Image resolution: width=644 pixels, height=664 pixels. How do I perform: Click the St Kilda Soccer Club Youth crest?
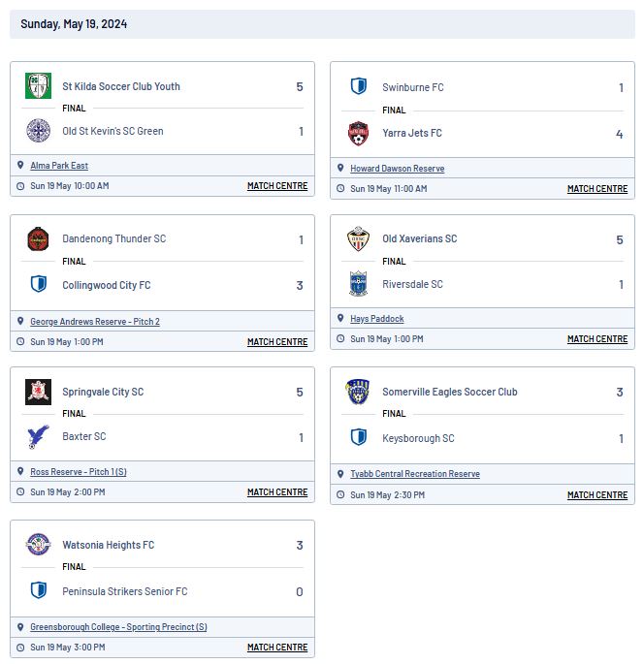click(38, 85)
